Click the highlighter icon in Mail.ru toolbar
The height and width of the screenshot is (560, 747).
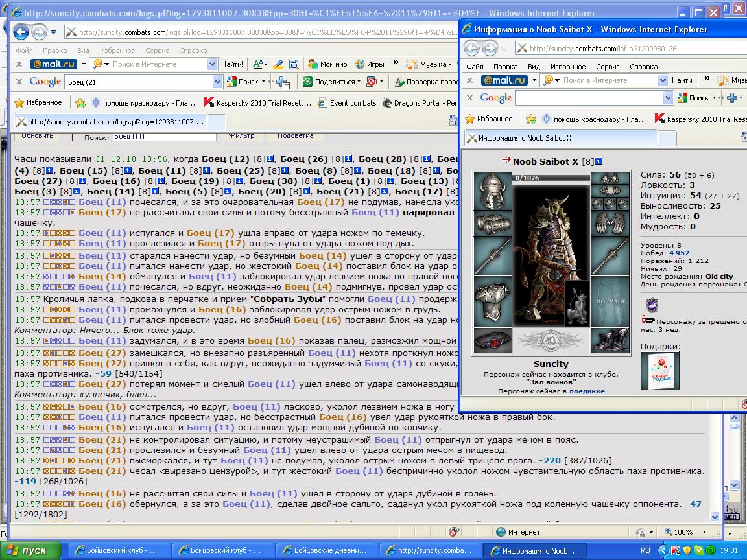click(278, 64)
